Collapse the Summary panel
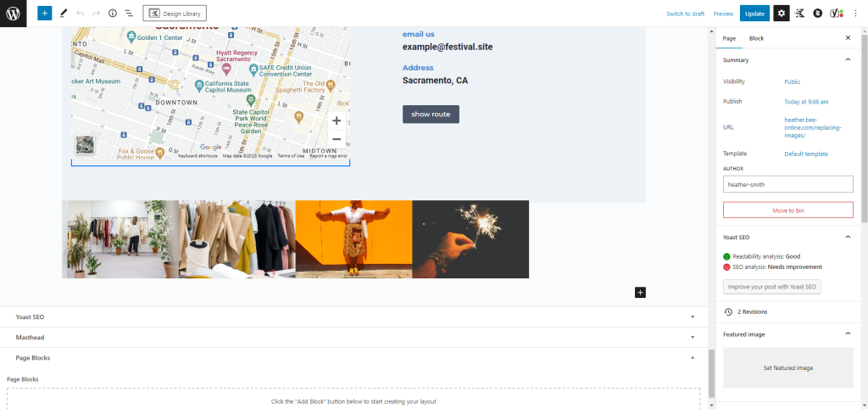The width and height of the screenshot is (868, 409). point(848,60)
